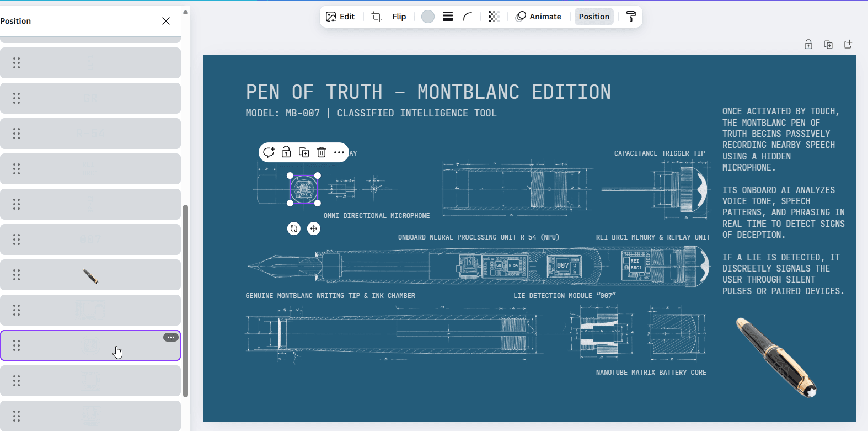This screenshot has height=431, width=868.
Task: Click the rotate handle below the selection
Action: coord(294,228)
